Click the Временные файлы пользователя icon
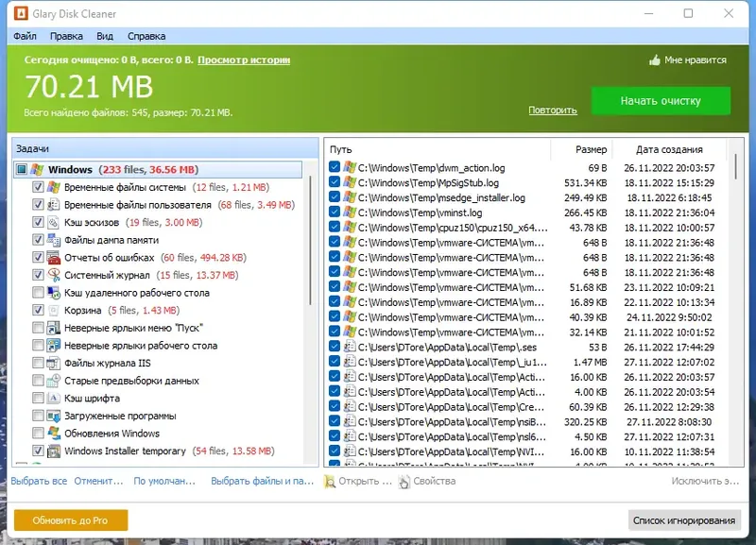 (x=54, y=205)
